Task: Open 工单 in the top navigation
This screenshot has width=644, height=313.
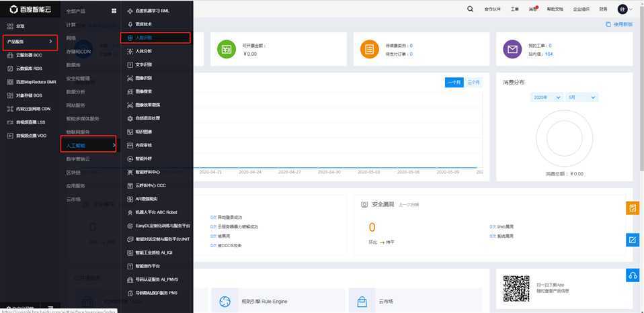Action: (x=515, y=9)
